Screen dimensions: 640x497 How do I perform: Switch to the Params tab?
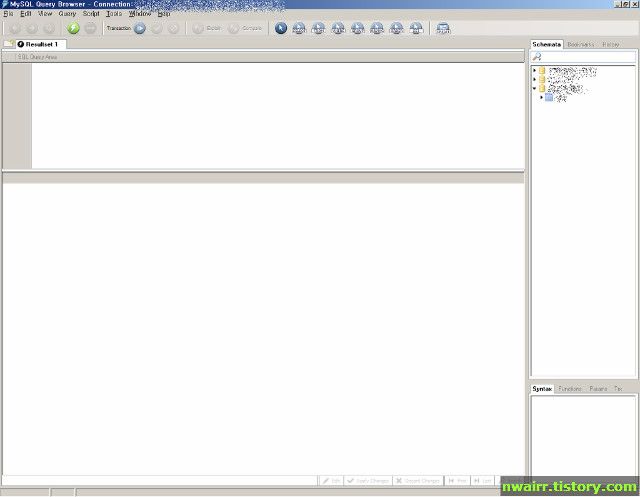click(x=598, y=389)
